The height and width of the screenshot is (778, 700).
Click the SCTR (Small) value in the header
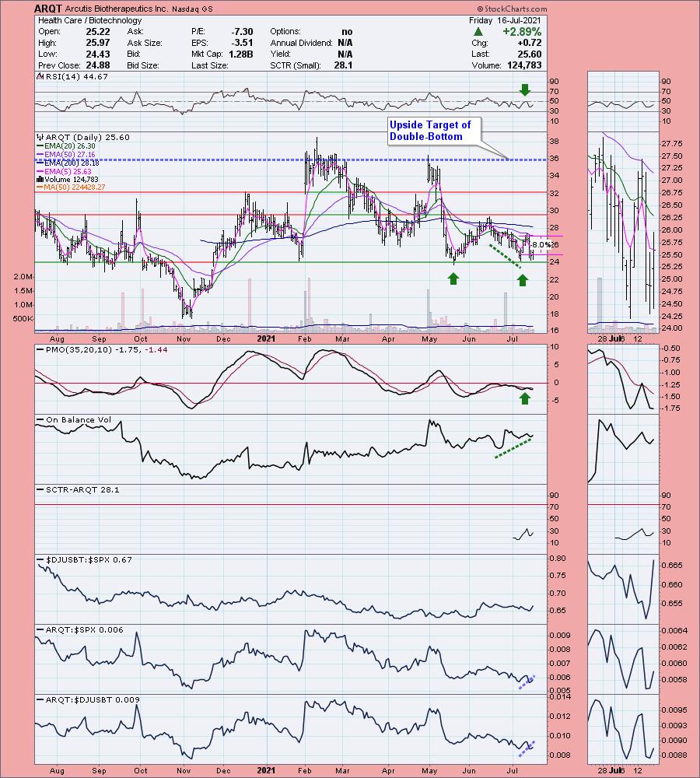[x=343, y=65]
